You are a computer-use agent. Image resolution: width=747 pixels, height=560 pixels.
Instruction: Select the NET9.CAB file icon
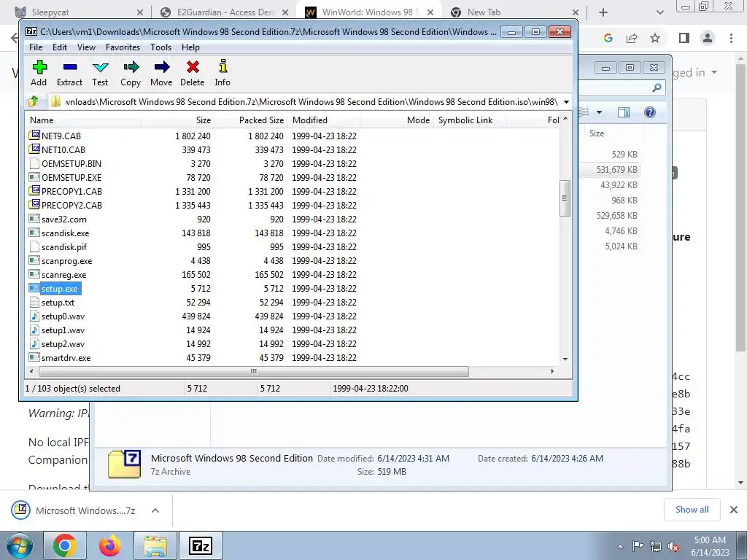pos(34,136)
